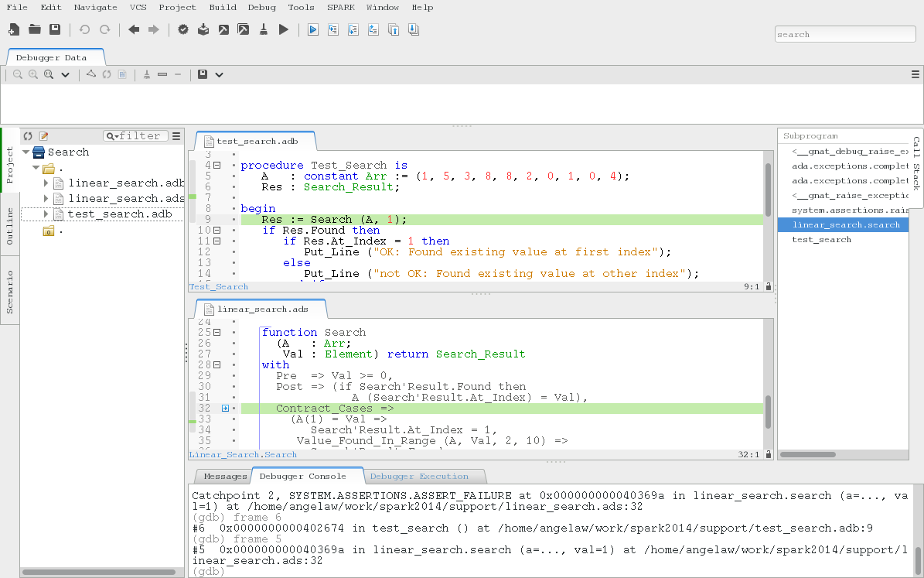The height and width of the screenshot is (578, 924).
Task: Build all with the stacked hammer icon
Action: click(x=244, y=29)
